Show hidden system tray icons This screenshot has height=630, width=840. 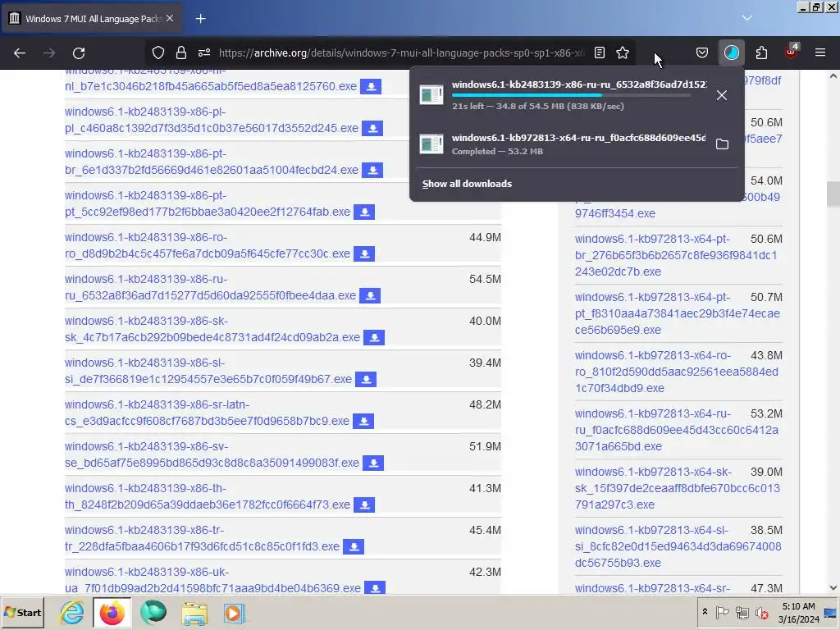click(705, 612)
